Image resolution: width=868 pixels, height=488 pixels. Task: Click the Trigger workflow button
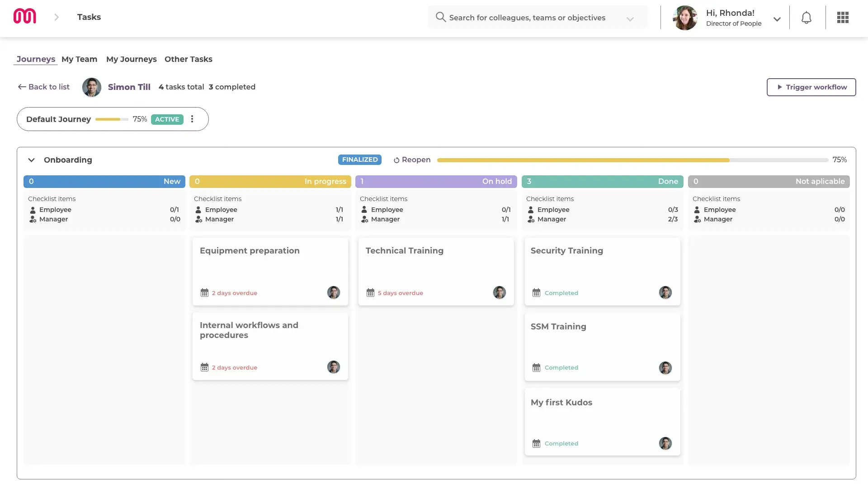coord(811,87)
